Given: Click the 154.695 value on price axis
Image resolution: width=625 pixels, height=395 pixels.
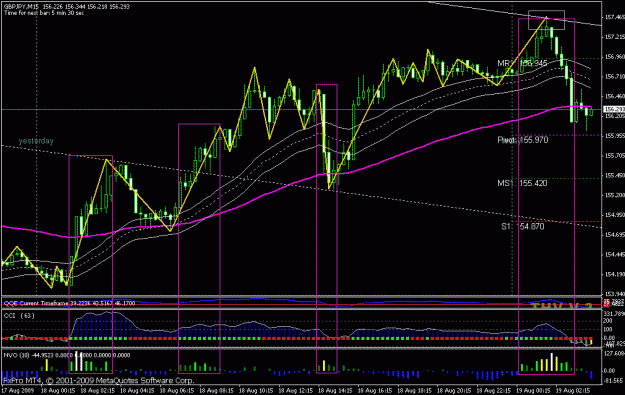Looking at the screenshot, I should [x=615, y=234].
